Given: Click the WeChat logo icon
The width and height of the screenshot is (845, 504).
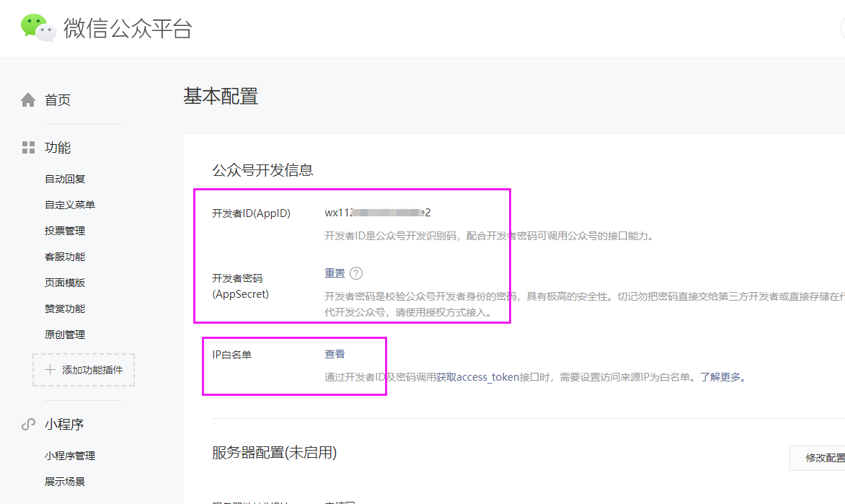Looking at the screenshot, I should pos(38,27).
